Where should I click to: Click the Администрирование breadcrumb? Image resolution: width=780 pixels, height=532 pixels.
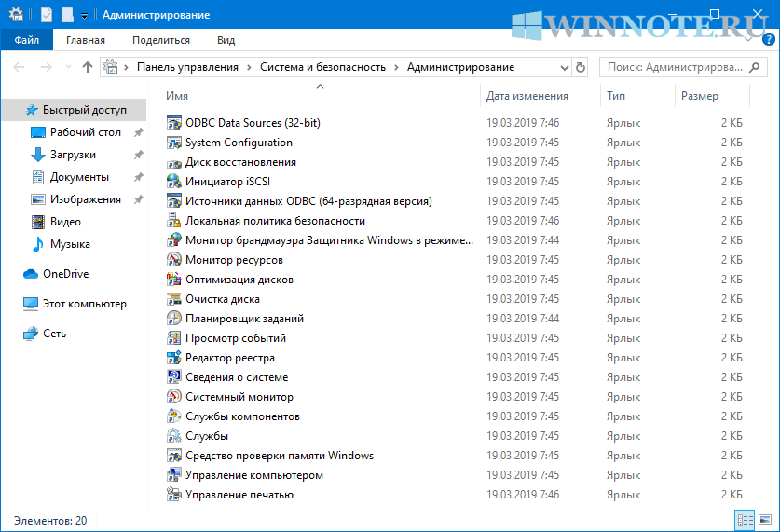[x=460, y=67]
